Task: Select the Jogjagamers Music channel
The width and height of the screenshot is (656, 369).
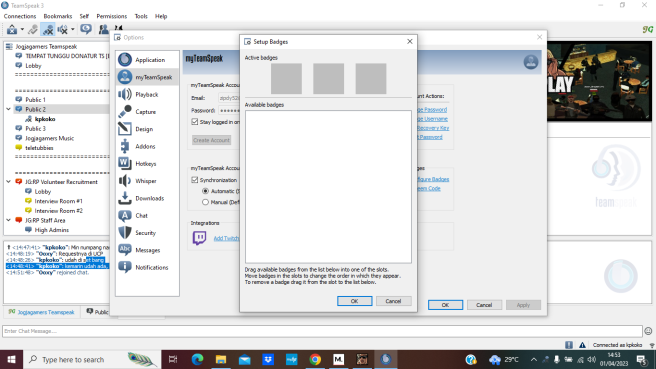Action: [x=49, y=138]
